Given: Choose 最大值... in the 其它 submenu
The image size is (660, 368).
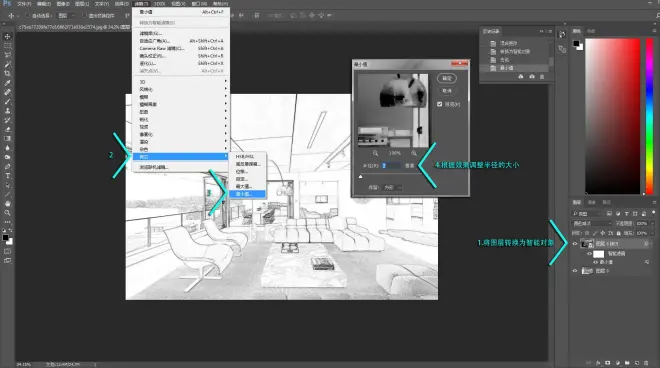Looking at the screenshot, I should [x=247, y=186].
